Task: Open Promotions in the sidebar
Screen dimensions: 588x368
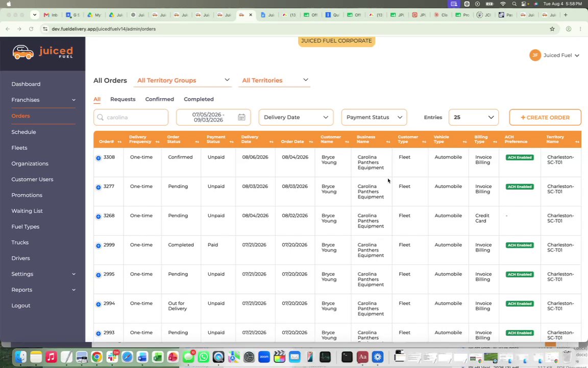Action: (x=27, y=195)
